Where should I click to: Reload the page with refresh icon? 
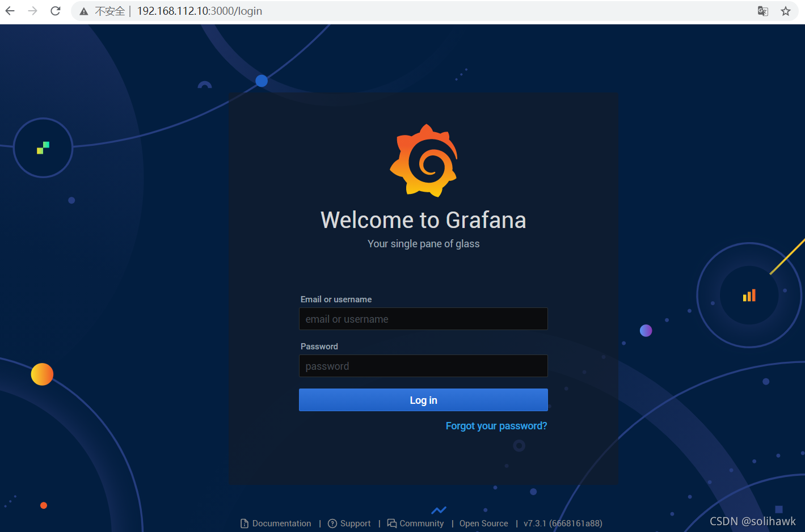pyautogui.click(x=56, y=11)
